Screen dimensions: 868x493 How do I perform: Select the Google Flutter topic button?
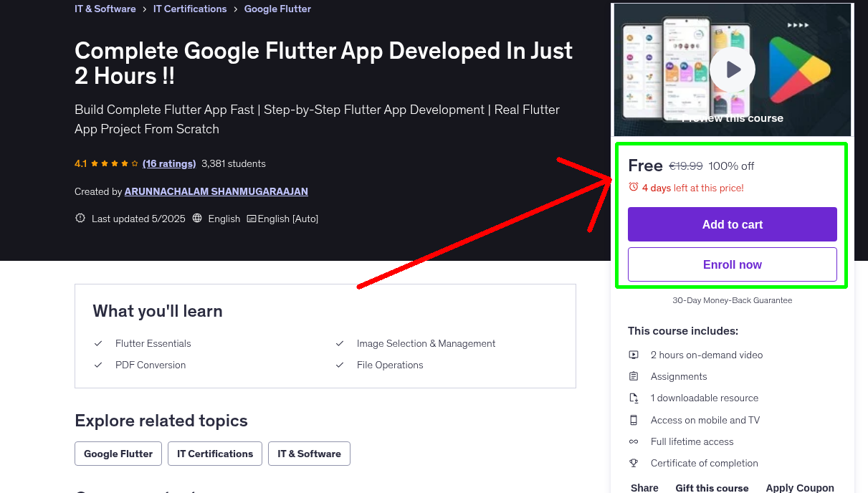pos(118,453)
